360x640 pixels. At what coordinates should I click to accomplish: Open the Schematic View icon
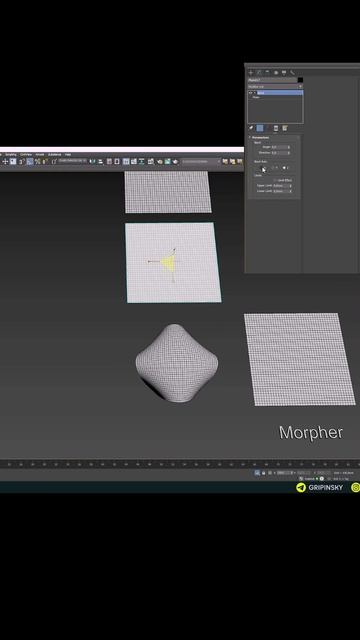click(142, 161)
